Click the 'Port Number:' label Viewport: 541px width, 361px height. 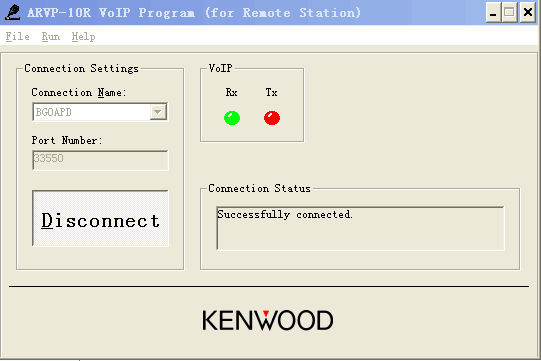coord(67,140)
